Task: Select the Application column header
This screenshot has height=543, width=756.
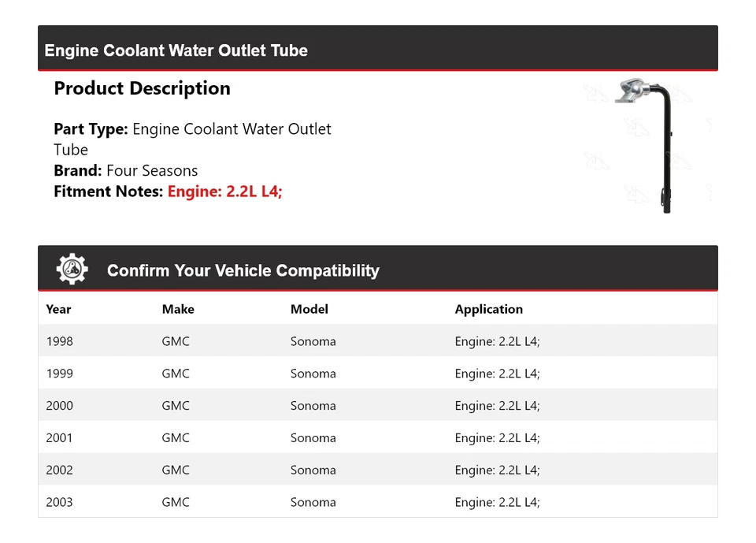Action: pos(489,309)
